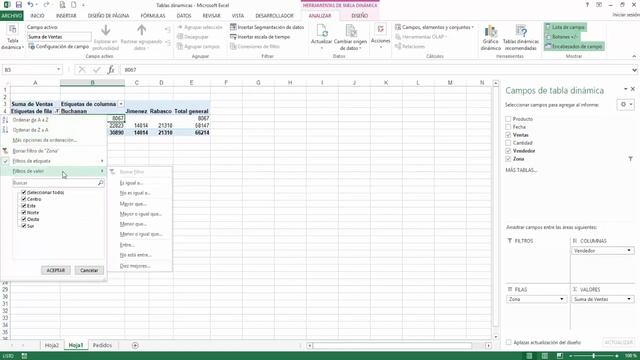Uncheck the Centro filter checkbox
The image size is (640, 360).
pos(24,199)
